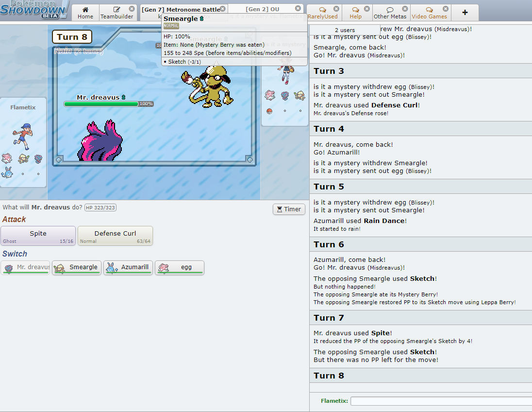The height and width of the screenshot is (412, 532).
Task: Open the Video Games room tab
Action: pos(429,13)
